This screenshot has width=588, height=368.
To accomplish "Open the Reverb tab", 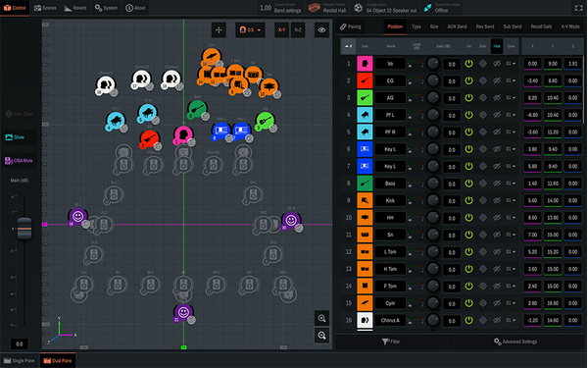I will click(x=75, y=8).
